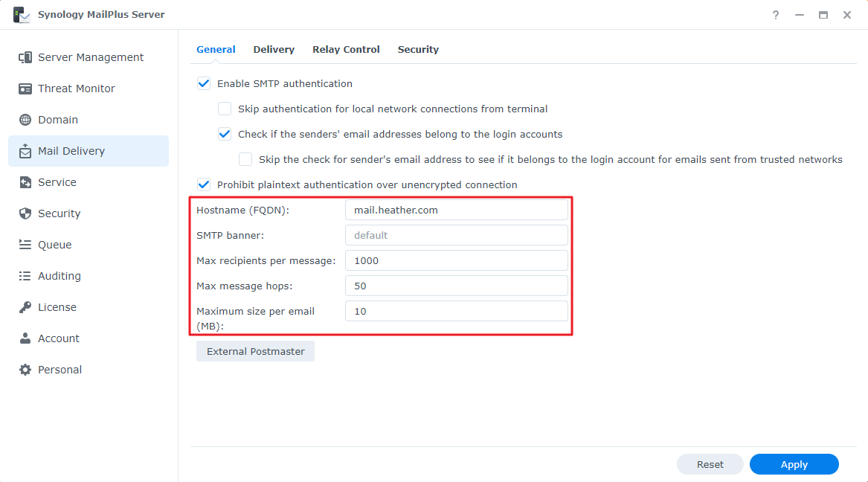
Task: Select the Security shield icon
Action: pos(25,213)
